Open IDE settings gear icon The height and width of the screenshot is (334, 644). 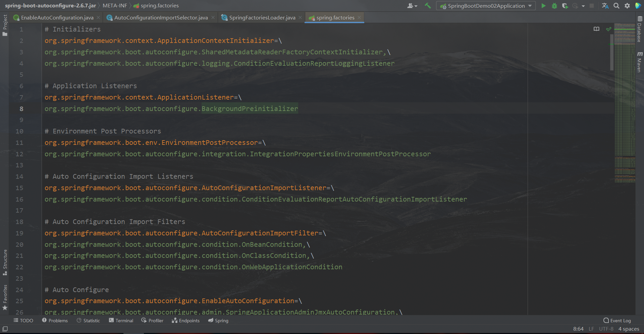[627, 6]
